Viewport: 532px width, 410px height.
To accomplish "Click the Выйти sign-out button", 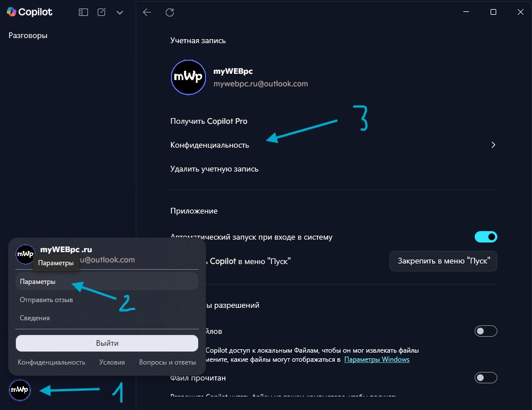I will (x=107, y=343).
